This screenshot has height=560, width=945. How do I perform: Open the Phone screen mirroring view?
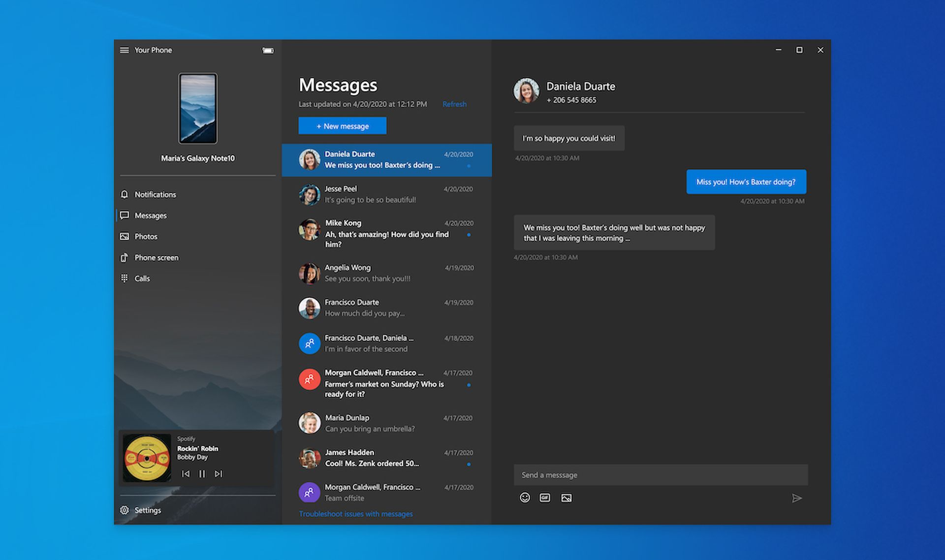(157, 257)
